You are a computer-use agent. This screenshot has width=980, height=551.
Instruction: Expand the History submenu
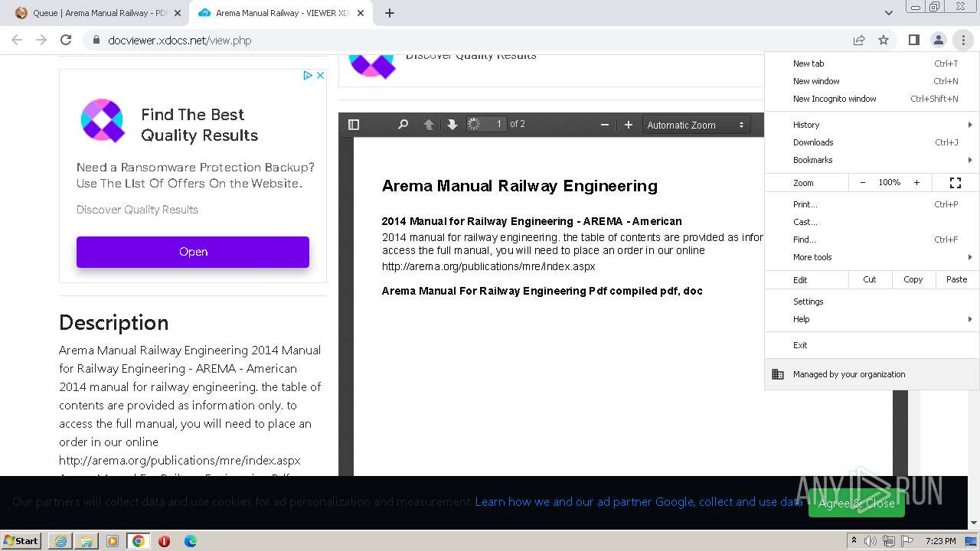click(x=872, y=125)
